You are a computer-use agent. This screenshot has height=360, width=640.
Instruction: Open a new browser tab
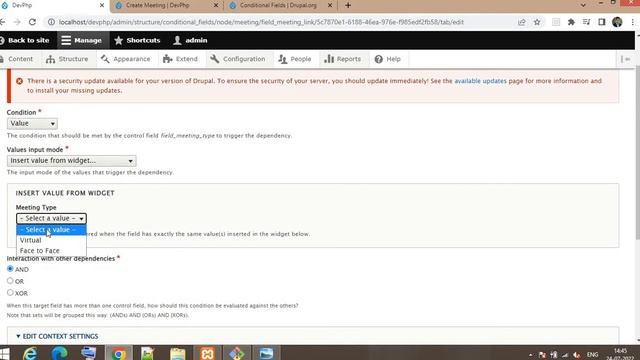(x=348, y=5)
